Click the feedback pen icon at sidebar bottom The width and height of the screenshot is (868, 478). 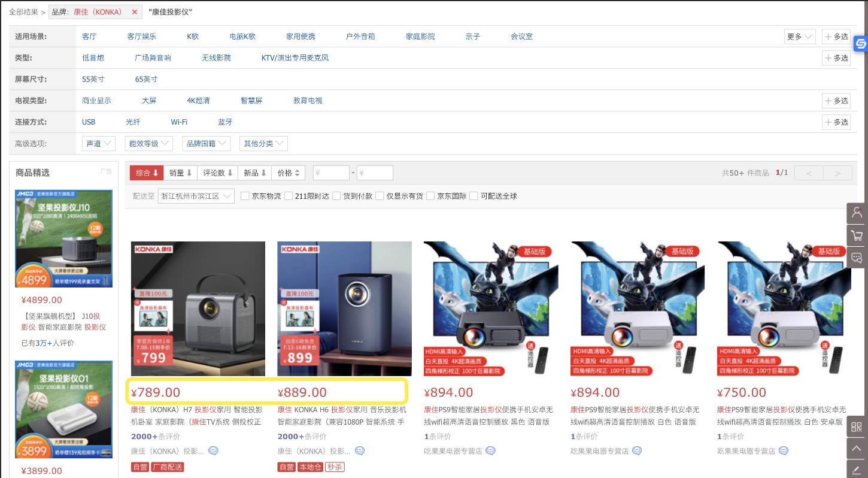coord(856,470)
